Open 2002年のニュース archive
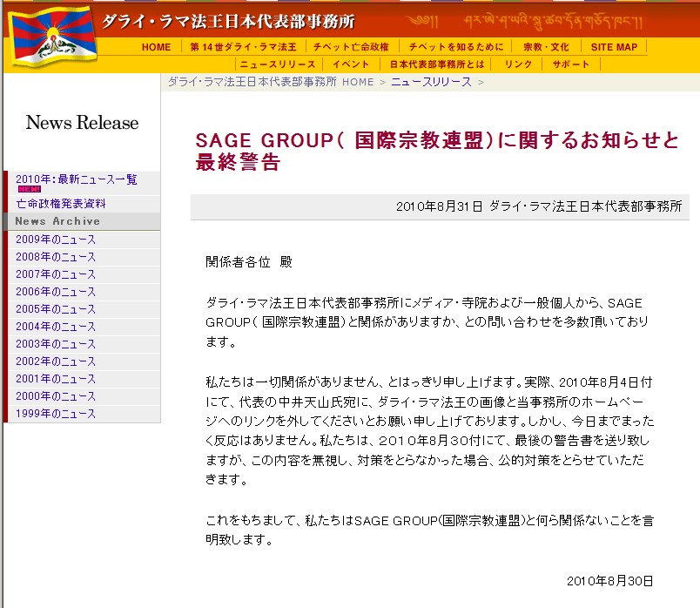This screenshot has height=608, width=700. (56, 361)
